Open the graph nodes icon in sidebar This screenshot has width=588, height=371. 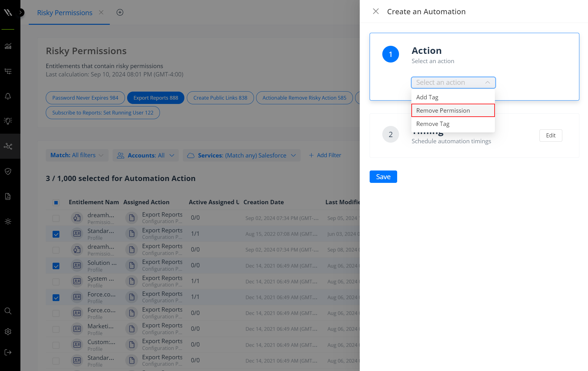tap(8, 146)
